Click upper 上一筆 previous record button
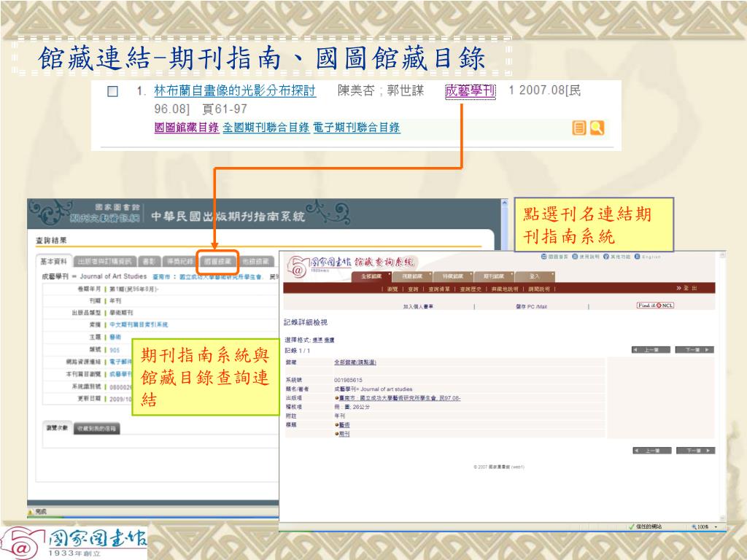747x560 pixels. (651, 350)
